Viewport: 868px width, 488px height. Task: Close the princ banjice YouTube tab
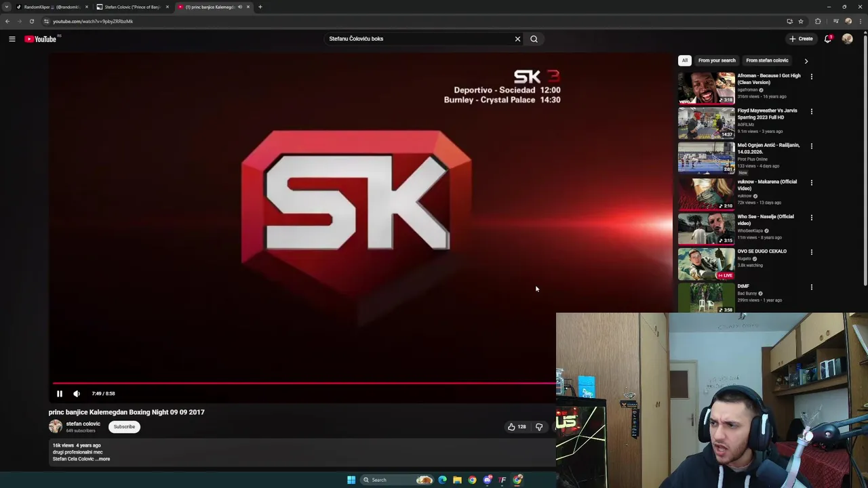coord(248,7)
